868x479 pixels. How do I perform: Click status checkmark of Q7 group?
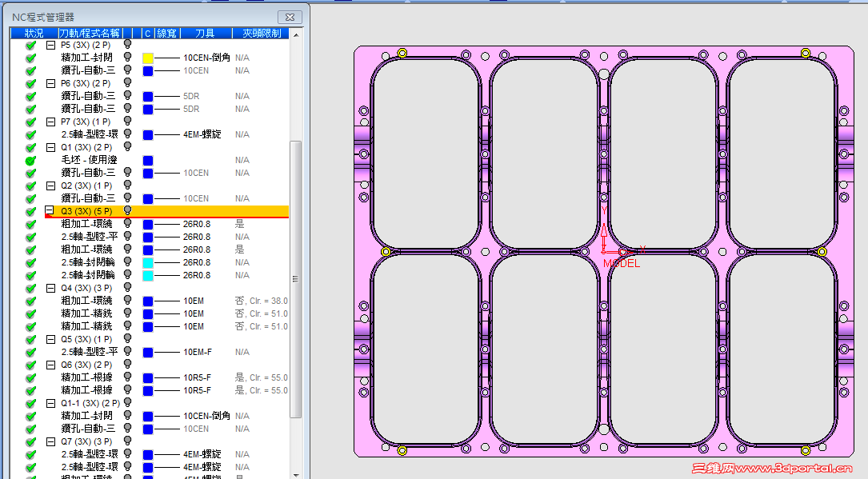[x=31, y=442]
